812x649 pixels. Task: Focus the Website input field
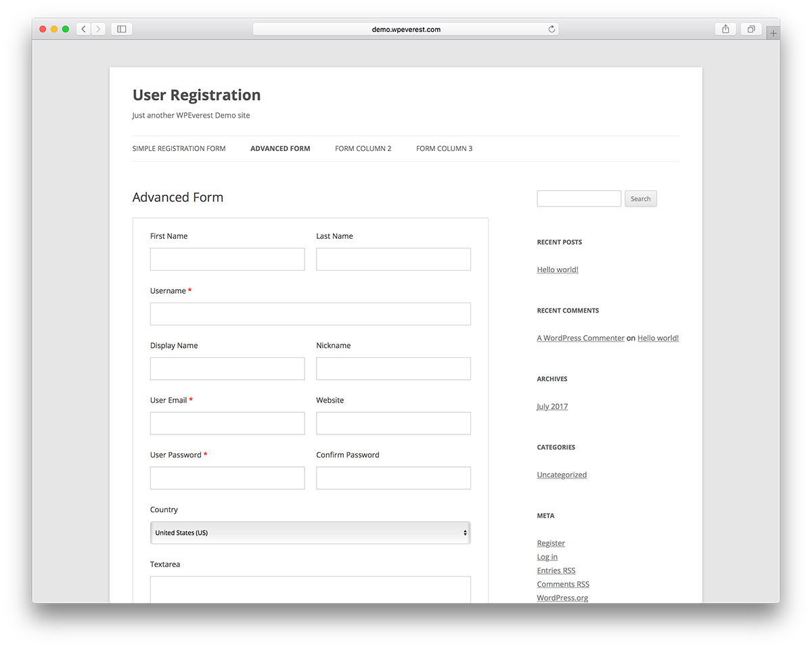pos(393,424)
